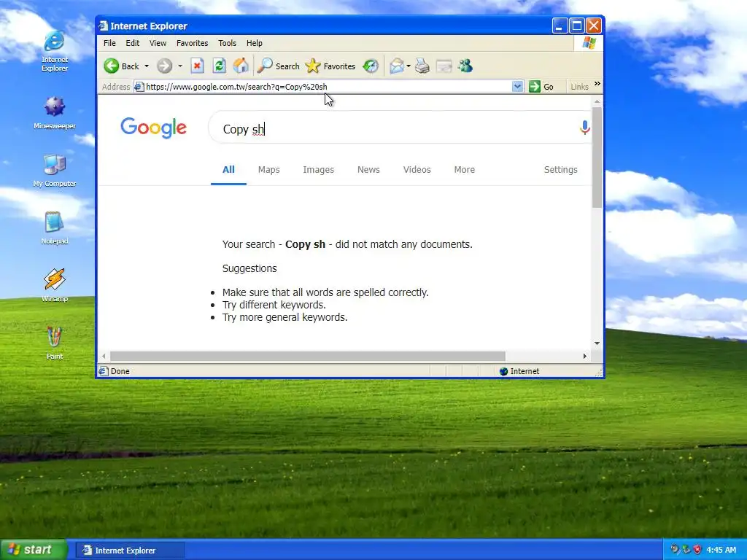The width and height of the screenshot is (747, 560).
Task: Open Google search Settings
Action: (x=561, y=169)
